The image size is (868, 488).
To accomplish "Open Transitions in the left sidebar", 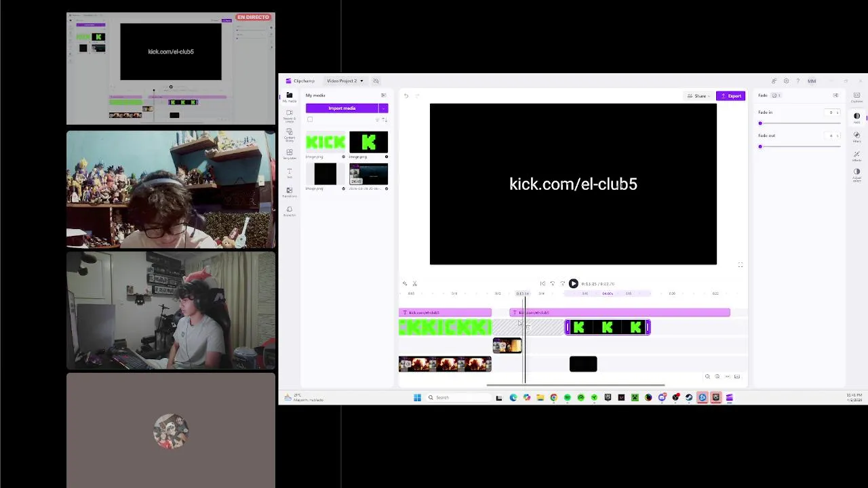I will pyautogui.click(x=290, y=192).
